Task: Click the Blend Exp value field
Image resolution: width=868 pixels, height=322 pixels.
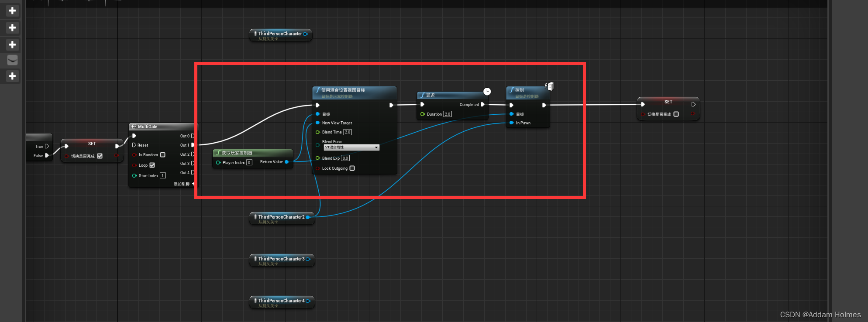Action: click(x=345, y=158)
